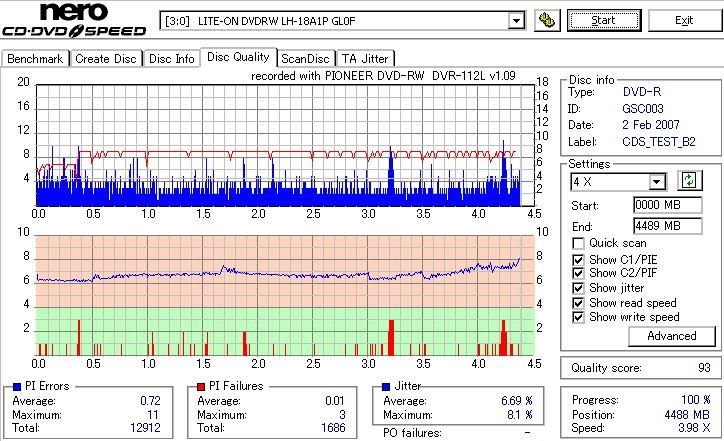Image resolution: width=724 pixels, height=441 pixels.
Task: Open the Disc Info tab
Action: tap(172, 59)
